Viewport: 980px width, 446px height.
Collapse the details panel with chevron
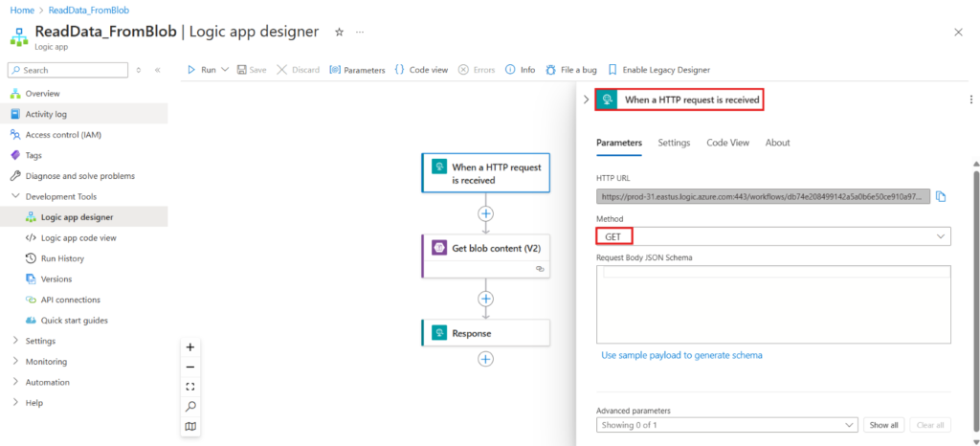click(586, 100)
